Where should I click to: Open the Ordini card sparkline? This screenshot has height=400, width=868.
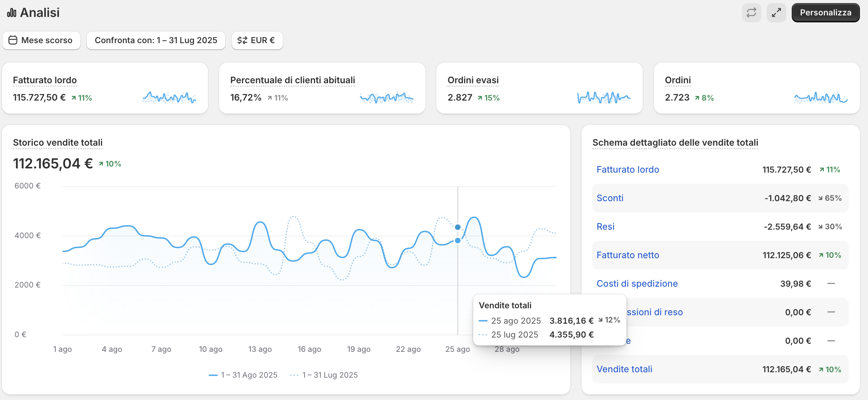point(821,97)
